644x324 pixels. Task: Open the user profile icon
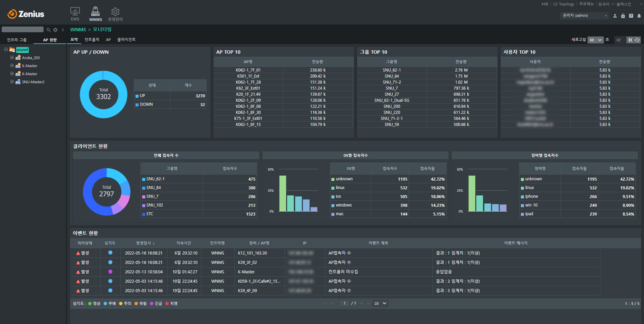[615, 16]
